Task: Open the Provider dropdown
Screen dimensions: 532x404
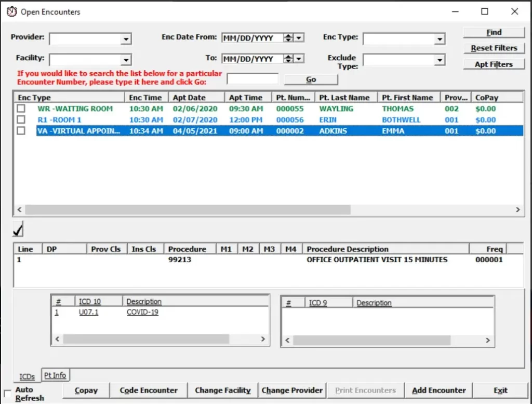Action: click(127, 38)
